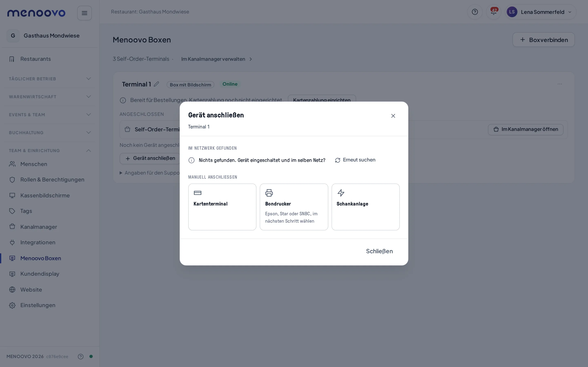Screen dimensions: 588x367
Task: Click the hamburger menu toggle beside logo
Action: pyautogui.click(x=84, y=13)
